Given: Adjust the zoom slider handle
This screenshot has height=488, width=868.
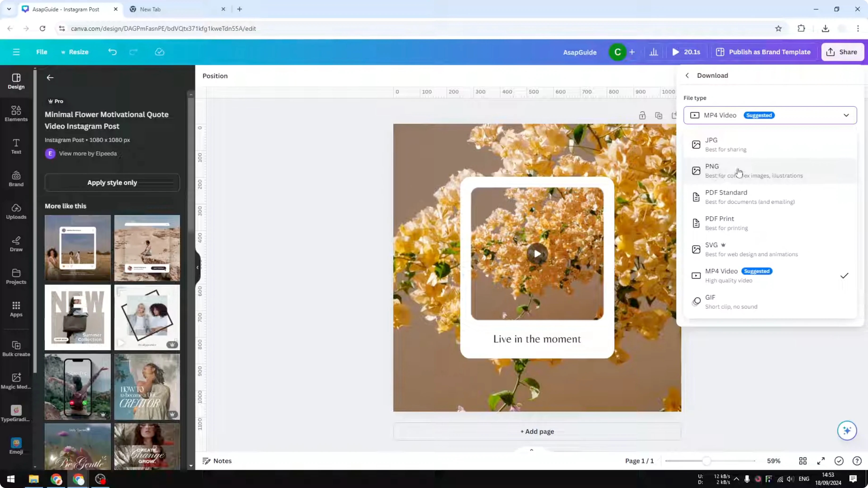Looking at the screenshot, I should coord(707,461).
